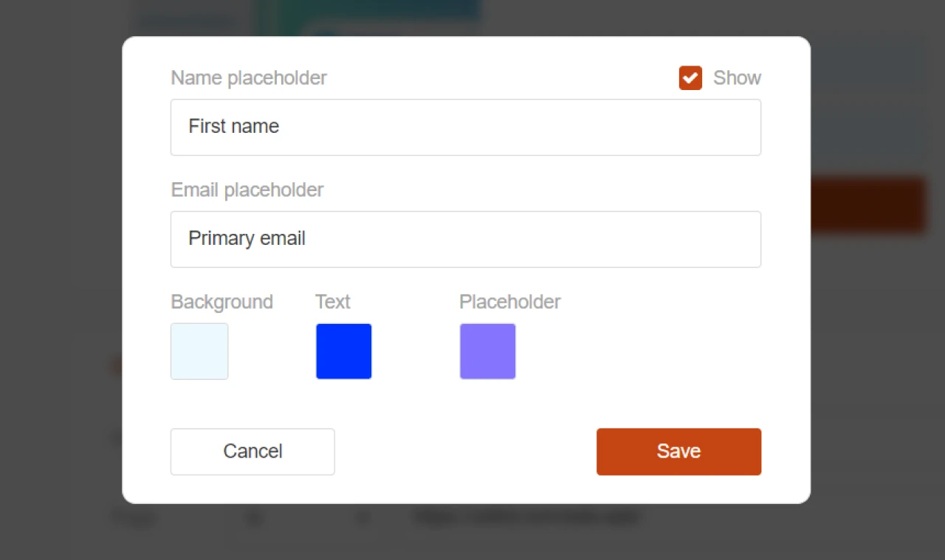
Task: Focus the Primary email input field
Action: tap(465, 239)
